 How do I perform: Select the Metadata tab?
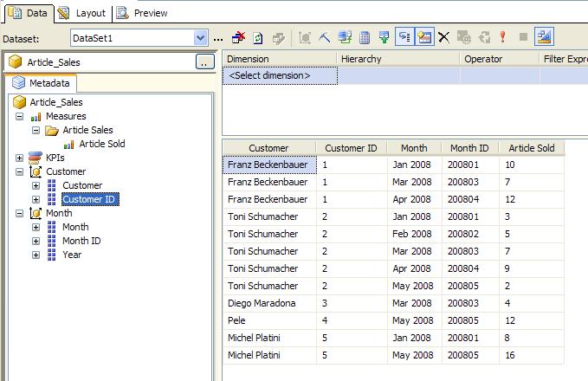click(x=42, y=83)
